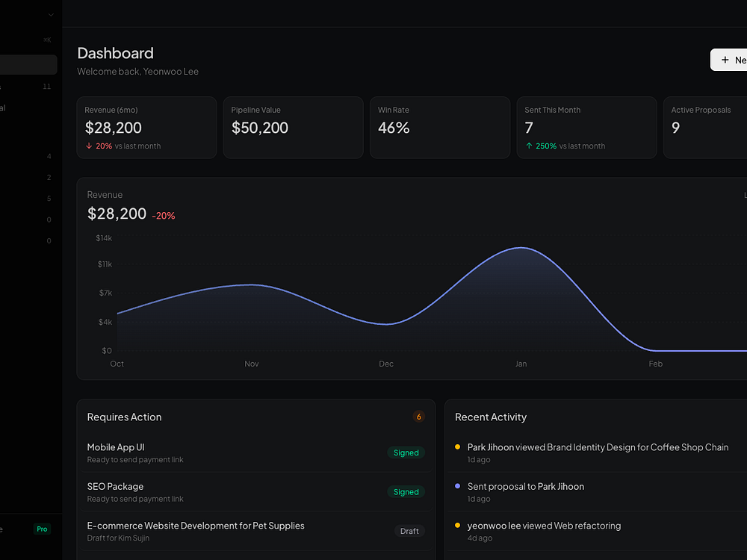Image resolution: width=747 pixels, height=560 pixels.
Task: Click the green Pro badge in the sidebar
Action: (42, 529)
